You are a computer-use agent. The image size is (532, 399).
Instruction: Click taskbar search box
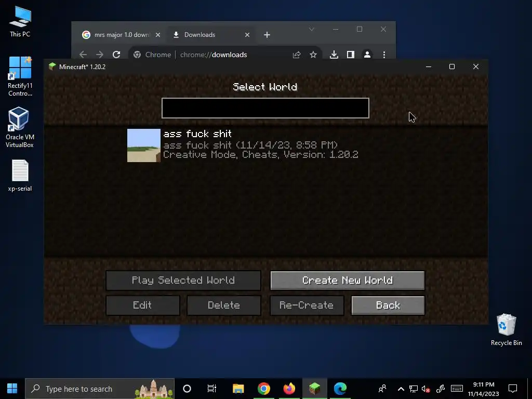tap(100, 389)
